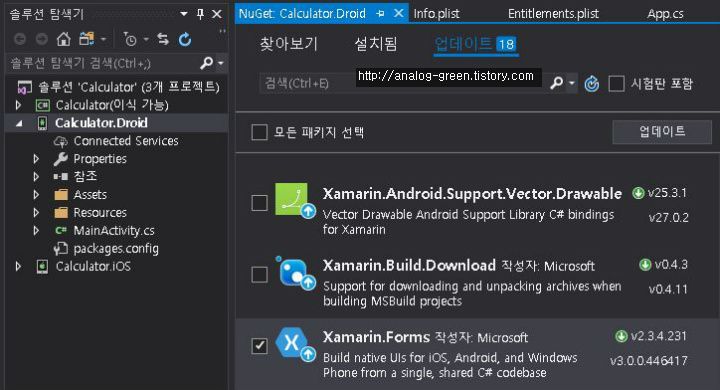Viewport: 720px width, 390px height.
Task: Switch to the App.cs tab
Action: pos(665,14)
